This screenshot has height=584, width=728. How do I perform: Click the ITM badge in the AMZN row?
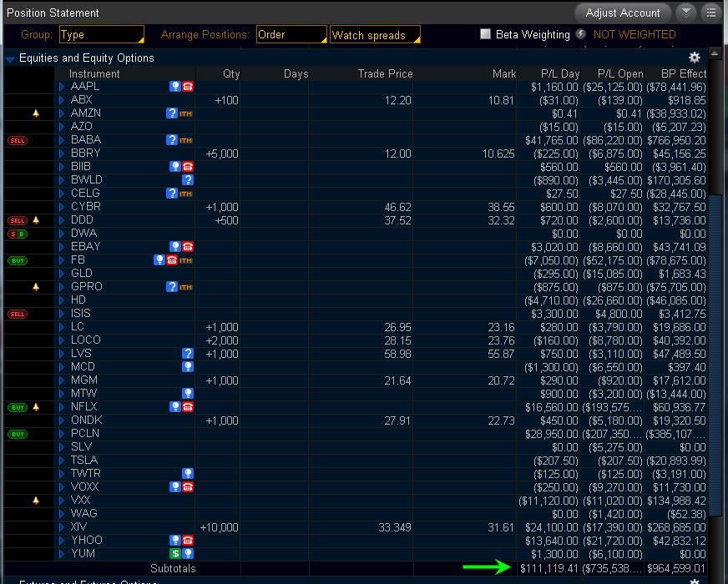(185, 113)
